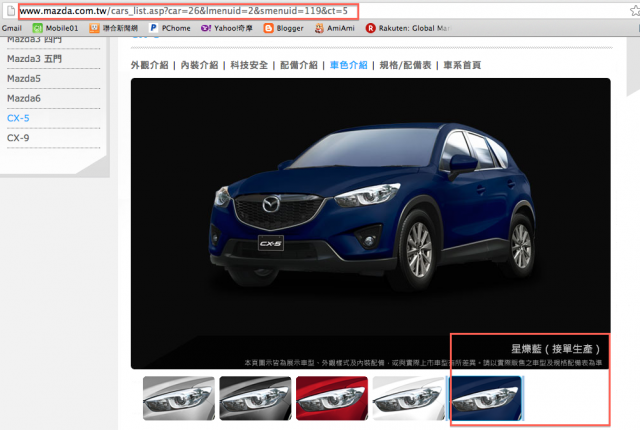This screenshot has height=430, width=640.
Task: Open the 車色介紹 tab
Action: 349,65
